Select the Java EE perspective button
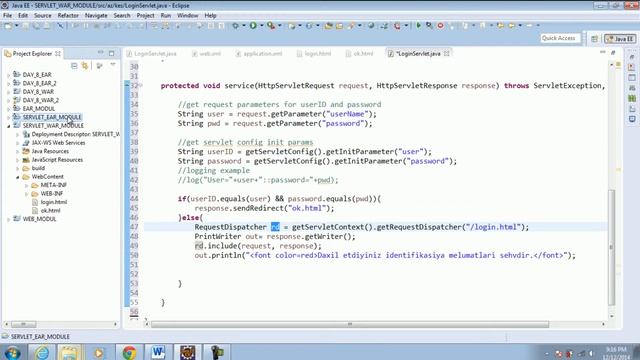The height and width of the screenshot is (360, 640). pyautogui.click(x=620, y=39)
